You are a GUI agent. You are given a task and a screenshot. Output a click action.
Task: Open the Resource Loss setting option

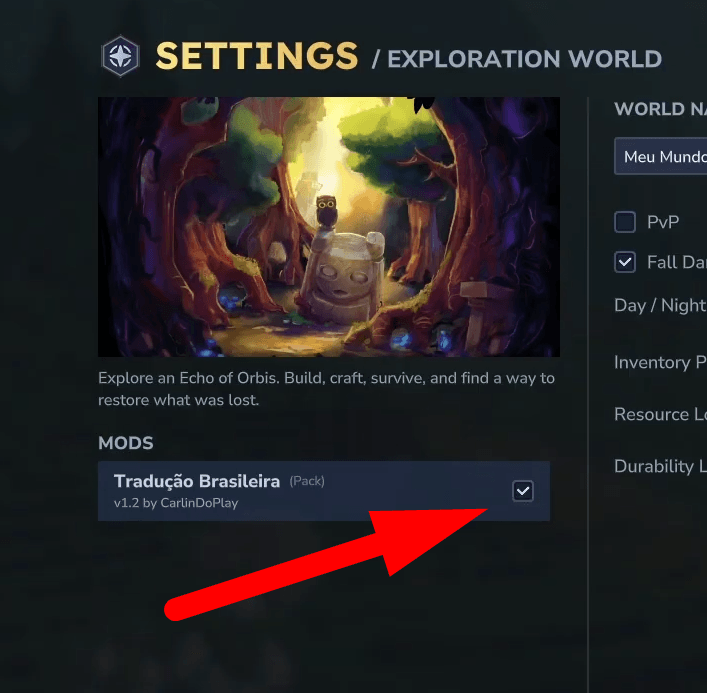660,414
